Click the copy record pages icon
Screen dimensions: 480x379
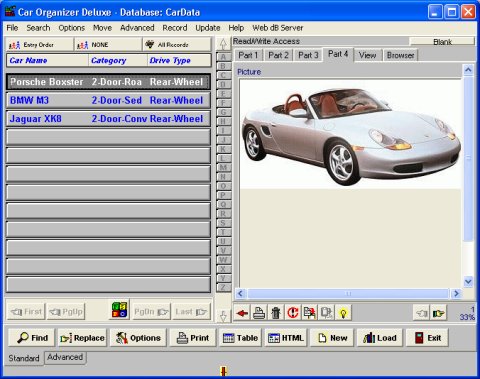(x=310, y=313)
